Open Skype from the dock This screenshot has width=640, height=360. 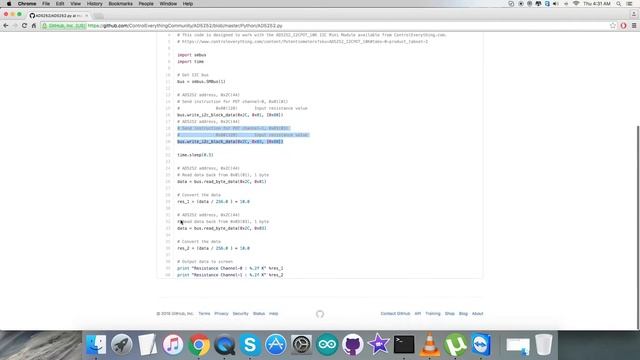(x=250, y=344)
